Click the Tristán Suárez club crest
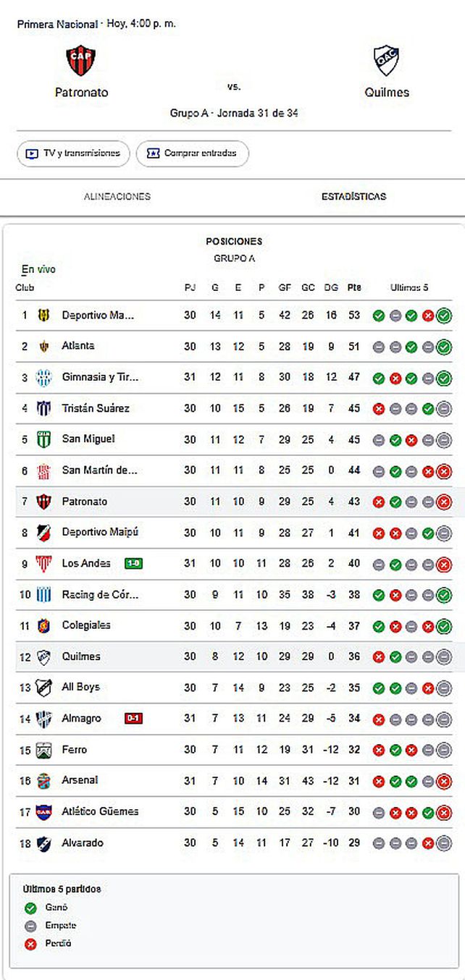 tap(44, 408)
